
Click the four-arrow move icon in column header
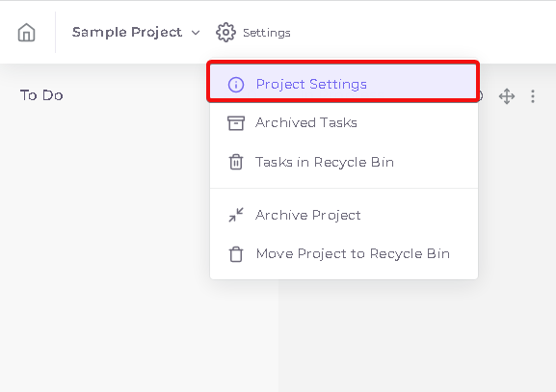click(x=507, y=96)
